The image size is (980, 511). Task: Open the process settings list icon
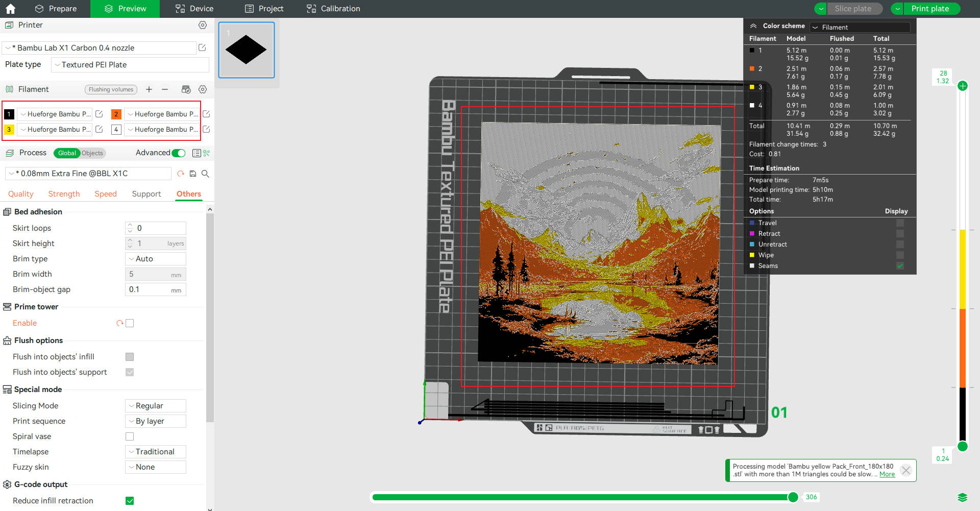197,153
